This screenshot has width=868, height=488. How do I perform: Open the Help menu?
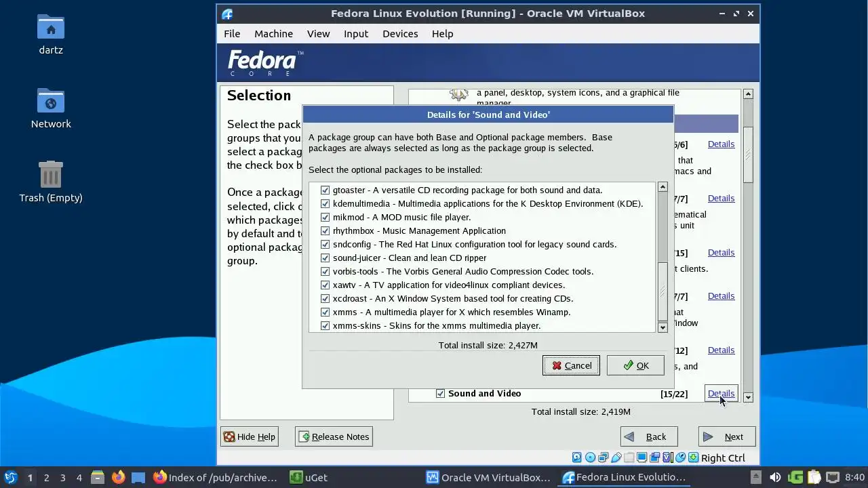coord(442,33)
